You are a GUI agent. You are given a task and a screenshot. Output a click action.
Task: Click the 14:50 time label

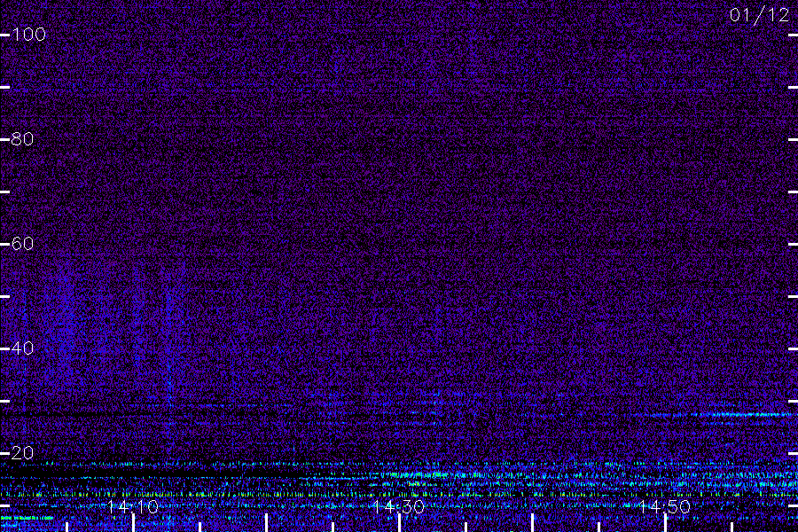coord(664,506)
